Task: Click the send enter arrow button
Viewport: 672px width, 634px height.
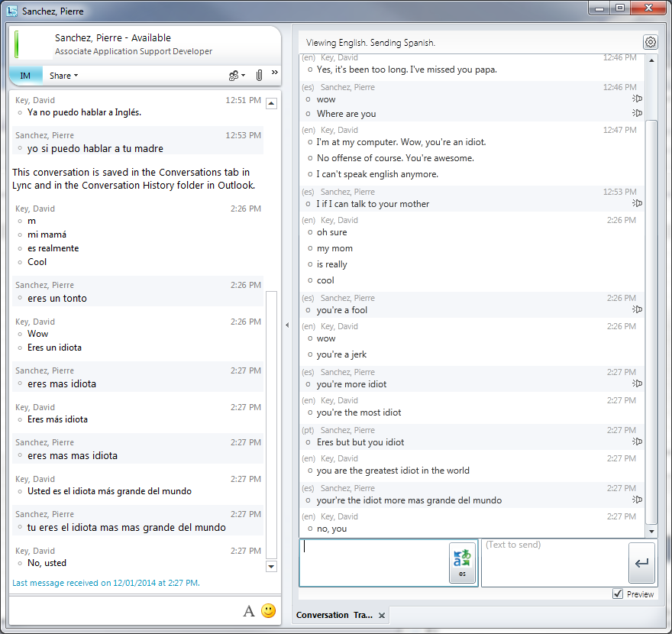Action: point(641,563)
